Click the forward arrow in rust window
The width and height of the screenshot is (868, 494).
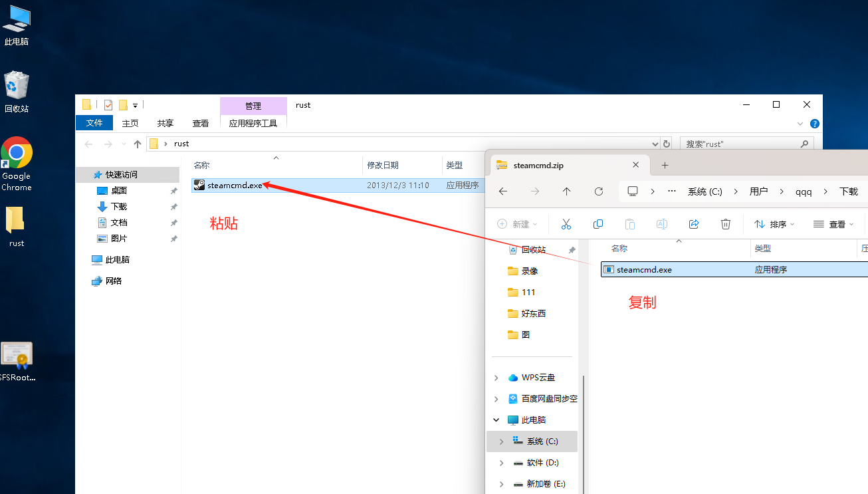[108, 144]
